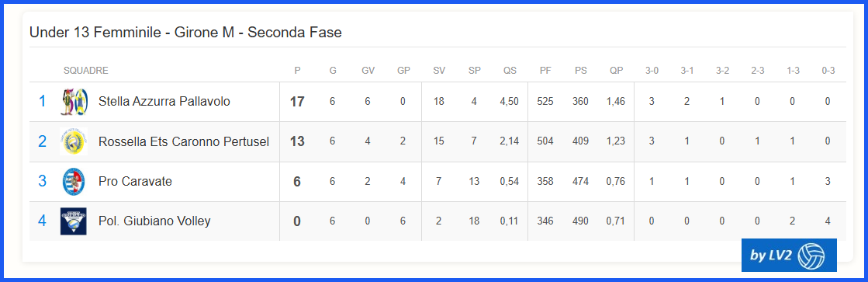This screenshot has height=282, width=868.
Task: Select the Pro Caravate team name
Action: (x=135, y=181)
